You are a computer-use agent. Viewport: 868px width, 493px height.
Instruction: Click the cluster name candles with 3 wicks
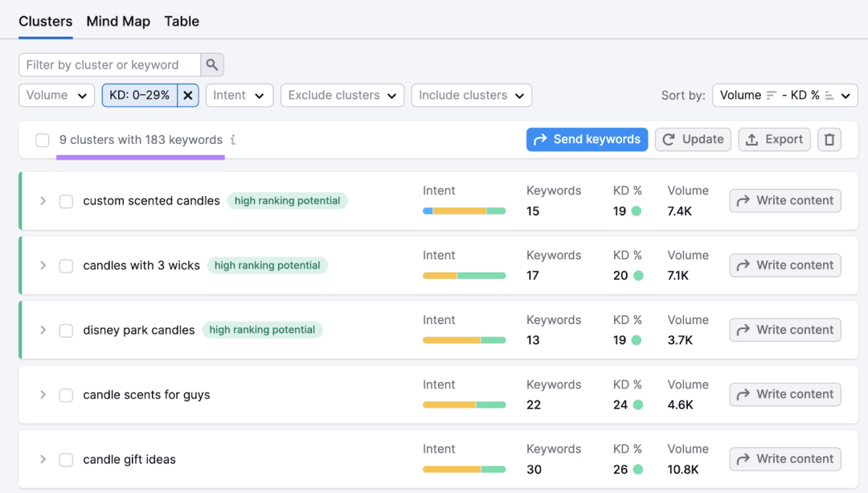point(141,265)
